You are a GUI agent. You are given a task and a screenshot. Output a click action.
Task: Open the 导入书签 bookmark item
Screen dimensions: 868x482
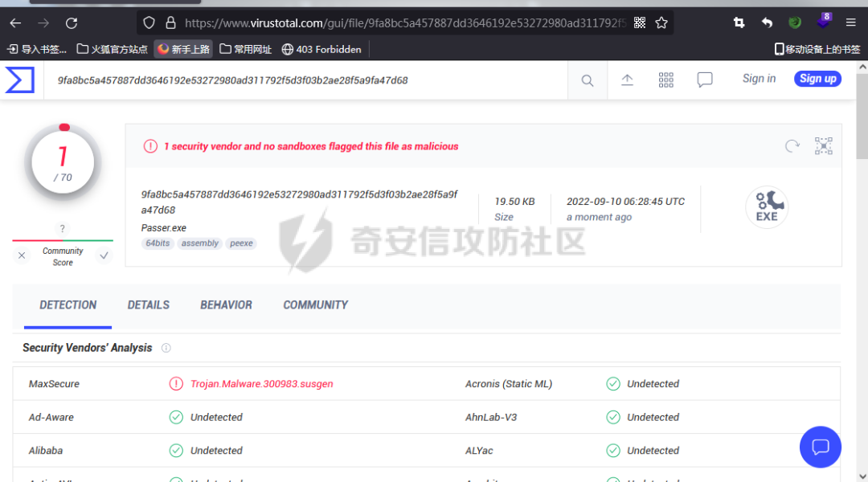click(x=36, y=49)
